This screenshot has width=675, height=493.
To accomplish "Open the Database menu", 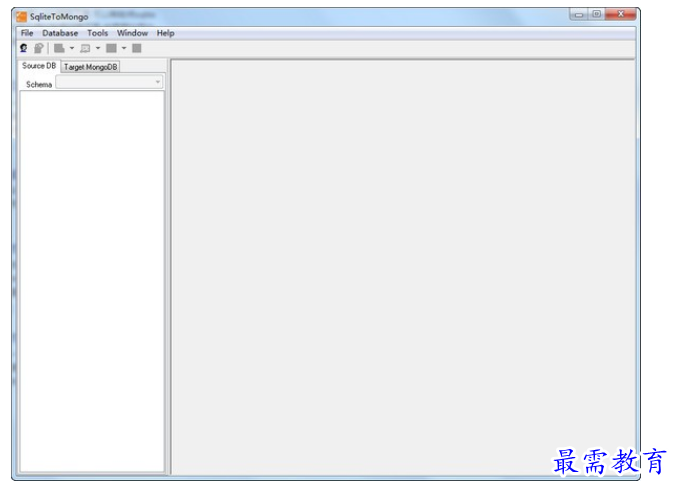I will (60, 33).
